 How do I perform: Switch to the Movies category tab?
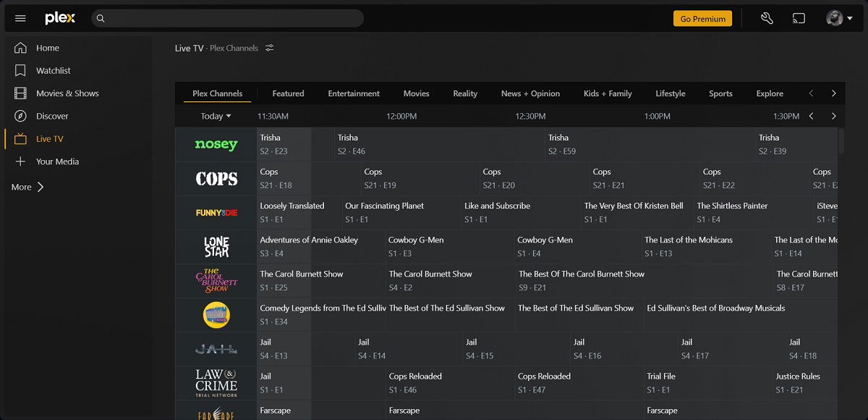click(x=416, y=93)
